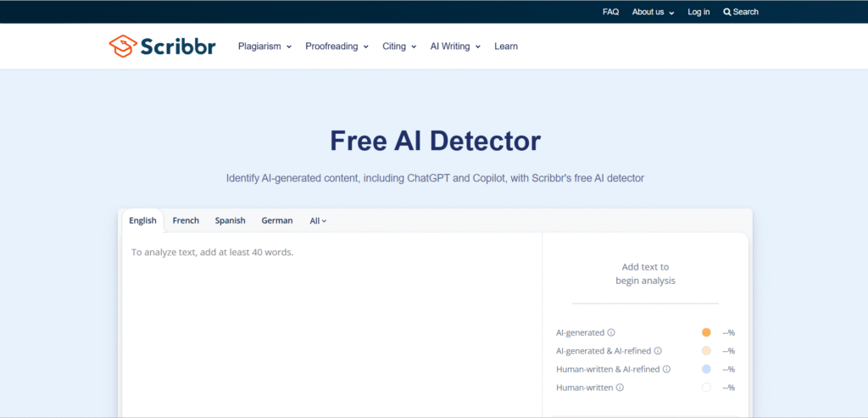Expand the Citing menu
Screen dimensions: 868x418
[x=399, y=47]
